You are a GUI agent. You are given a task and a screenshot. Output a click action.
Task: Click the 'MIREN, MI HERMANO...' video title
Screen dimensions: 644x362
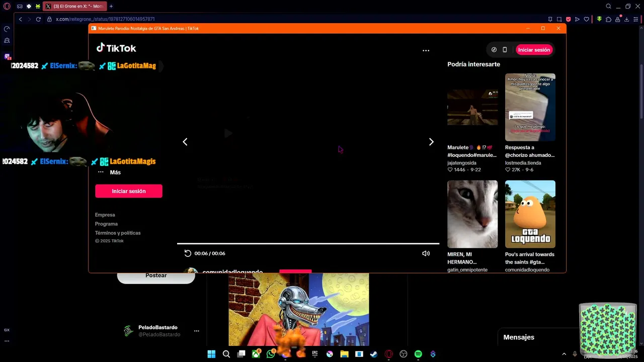[462, 258]
